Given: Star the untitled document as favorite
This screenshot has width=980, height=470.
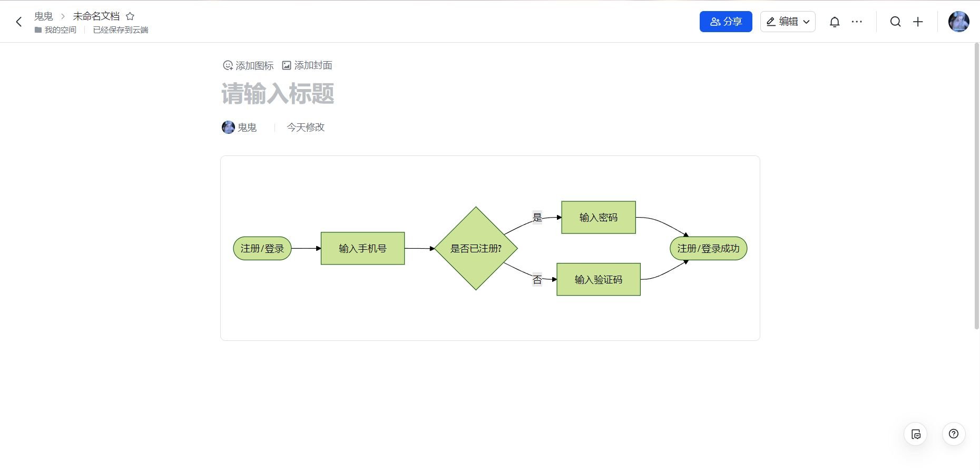Looking at the screenshot, I should 130,16.
